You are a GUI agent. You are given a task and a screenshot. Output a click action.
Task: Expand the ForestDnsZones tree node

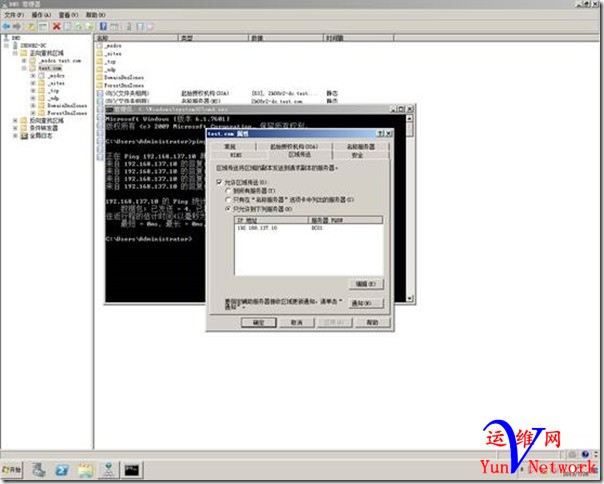[33, 113]
